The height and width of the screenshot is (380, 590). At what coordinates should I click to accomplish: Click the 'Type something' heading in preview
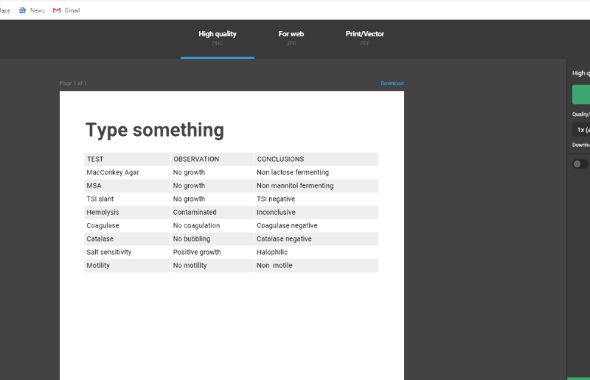pyautogui.click(x=155, y=130)
